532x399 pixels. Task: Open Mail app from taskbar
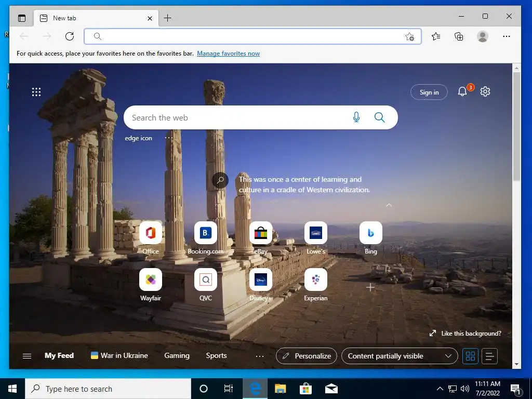pyautogui.click(x=331, y=389)
